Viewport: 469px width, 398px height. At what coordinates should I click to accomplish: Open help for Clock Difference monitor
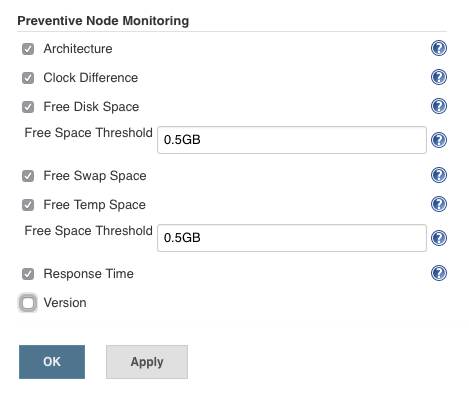click(x=439, y=77)
